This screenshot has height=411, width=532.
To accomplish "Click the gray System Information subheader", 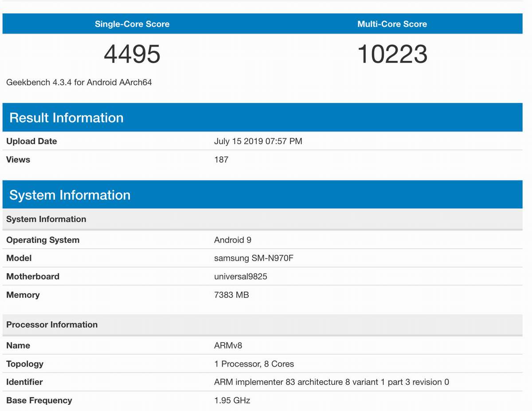I will tap(46, 219).
